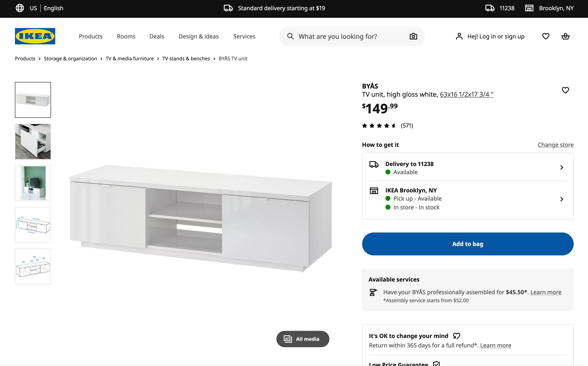Save BYÅS to favorites heart
Screen dimensions: 588x366
click(x=565, y=90)
